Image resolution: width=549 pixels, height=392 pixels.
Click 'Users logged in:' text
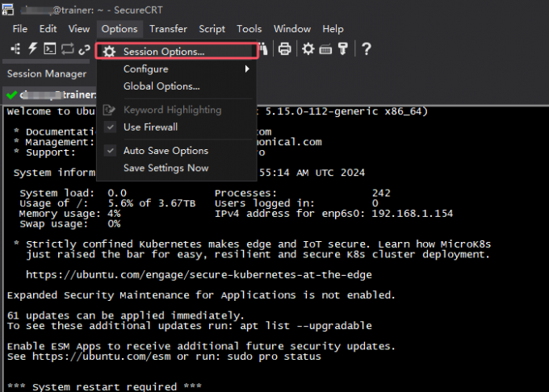pos(265,203)
